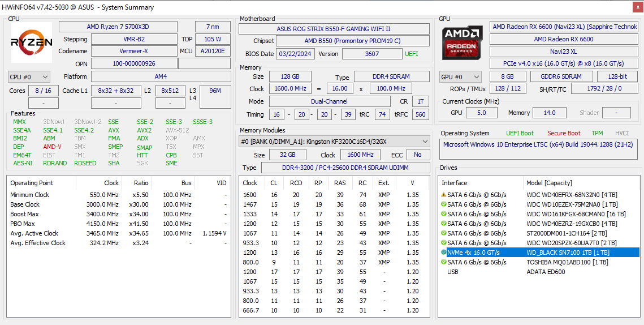Image resolution: width=644 pixels, height=325 pixels.
Task: Click the AMD Ryzen 7 5700X3D name field
Action: (118, 27)
